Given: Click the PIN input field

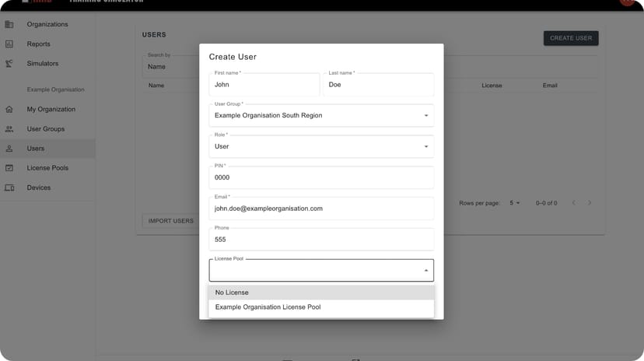Looking at the screenshot, I should [x=321, y=177].
